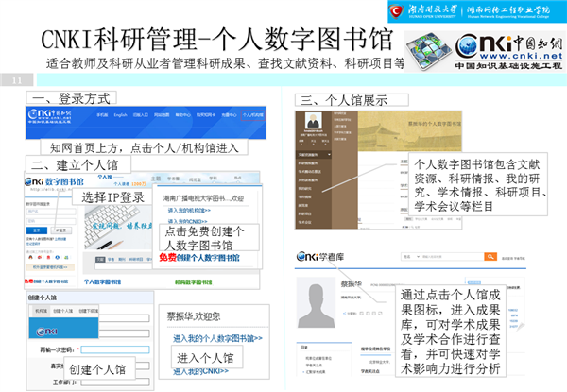Click the CNKI 学者库 logo
This screenshot has width=567, height=392.
[x=320, y=257]
